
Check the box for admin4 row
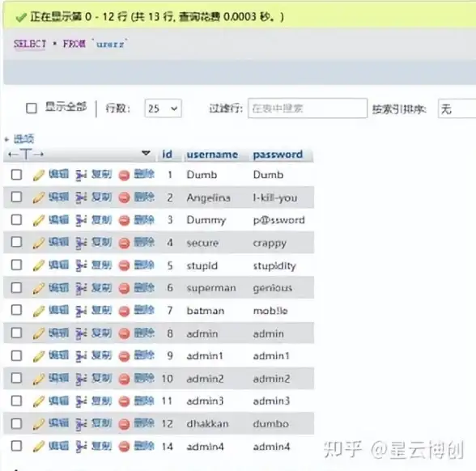[x=16, y=446]
